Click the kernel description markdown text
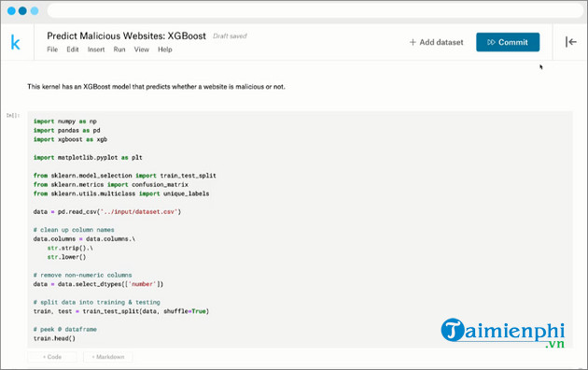 coord(156,87)
